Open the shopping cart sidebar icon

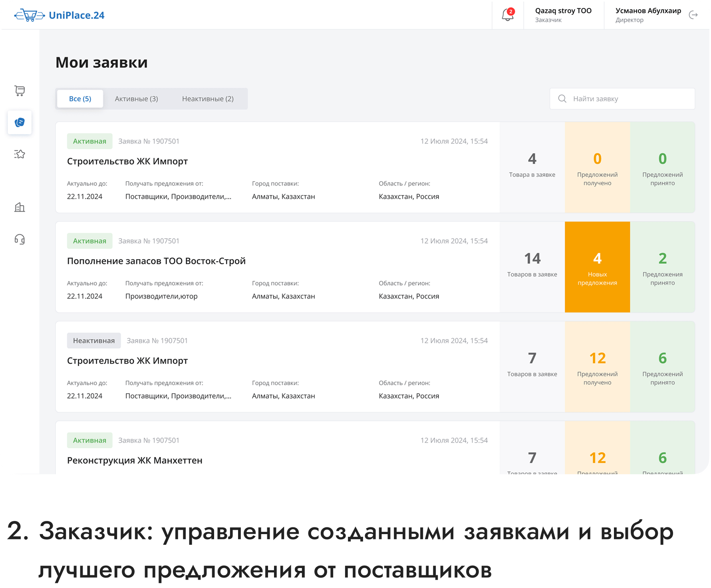[20, 91]
